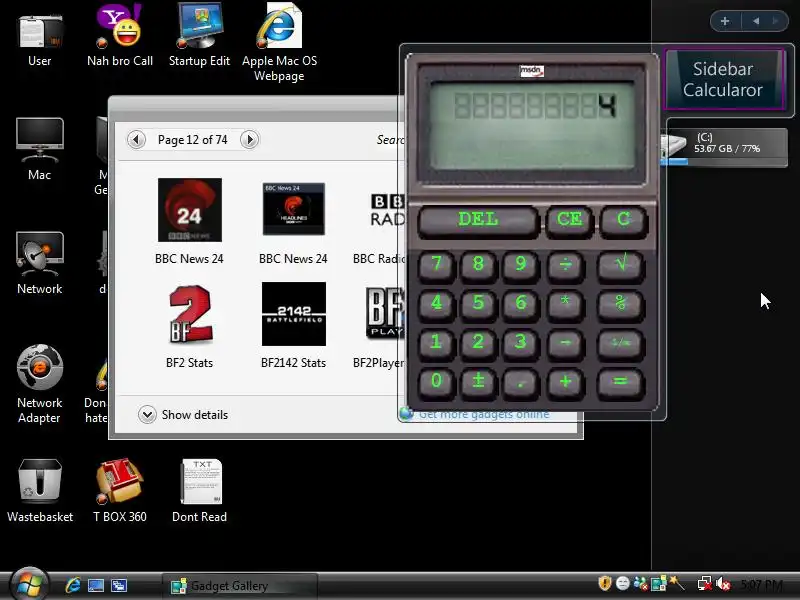The height and width of the screenshot is (600, 800).
Task: Select the minus operator key
Action: coord(565,344)
